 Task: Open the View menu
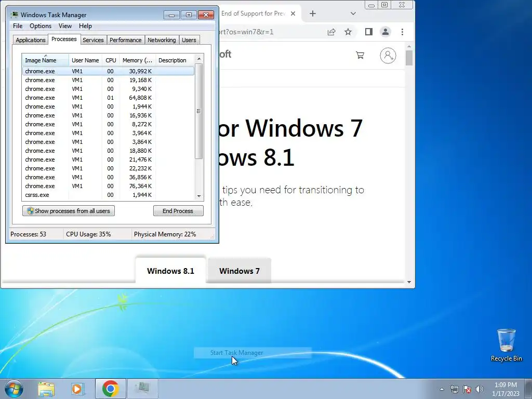click(x=65, y=26)
